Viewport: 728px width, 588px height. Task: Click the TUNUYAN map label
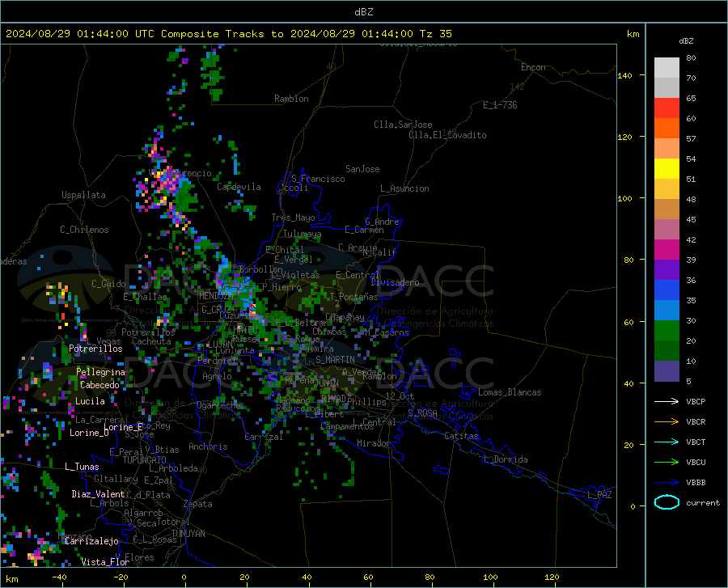coord(188,534)
